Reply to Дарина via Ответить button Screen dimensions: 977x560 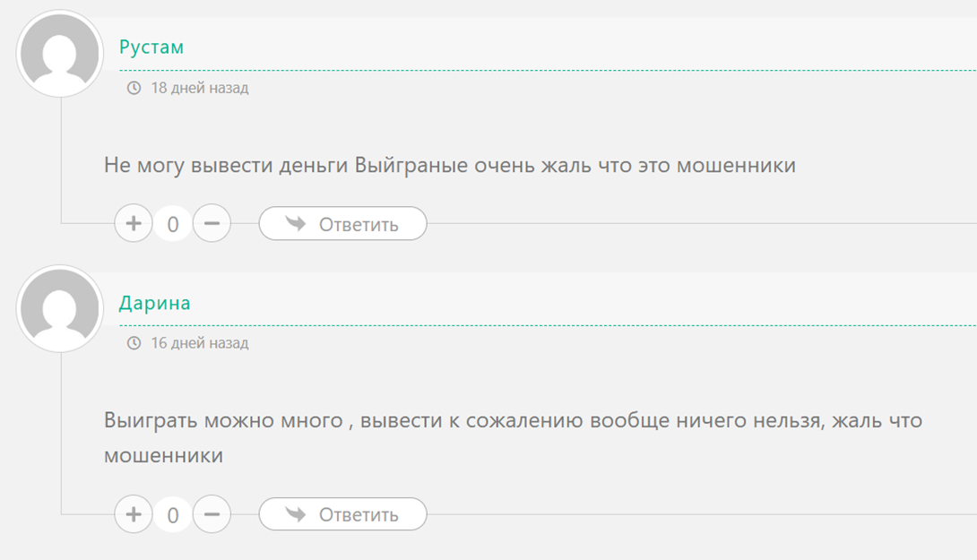tap(343, 515)
